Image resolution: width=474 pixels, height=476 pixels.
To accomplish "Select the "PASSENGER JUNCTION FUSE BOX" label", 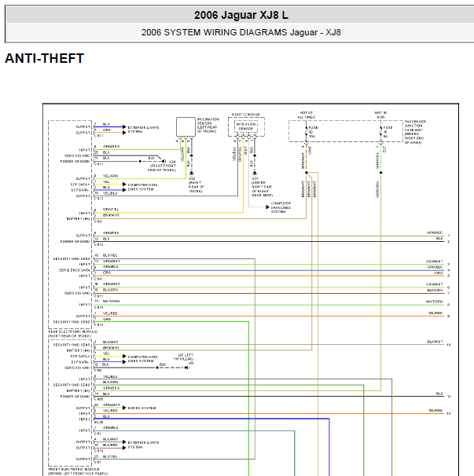I will click(415, 126).
